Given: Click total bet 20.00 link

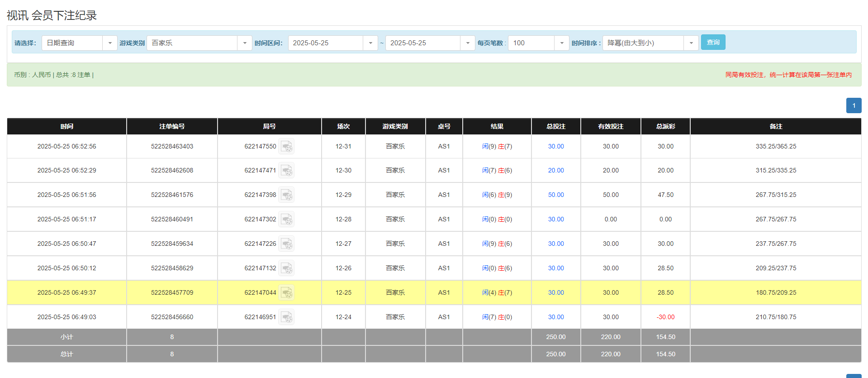Looking at the screenshot, I should pos(556,171).
